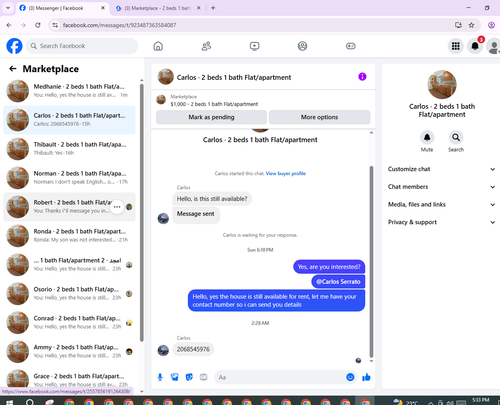Expand the Chat members section
The height and width of the screenshot is (405, 500).
click(x=441, y=187)
